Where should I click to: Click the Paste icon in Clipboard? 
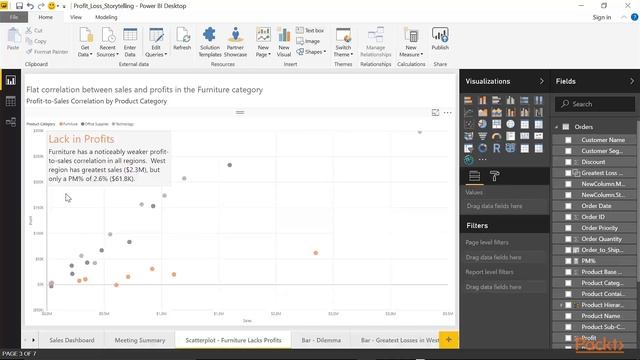click(x=13, y=39)
